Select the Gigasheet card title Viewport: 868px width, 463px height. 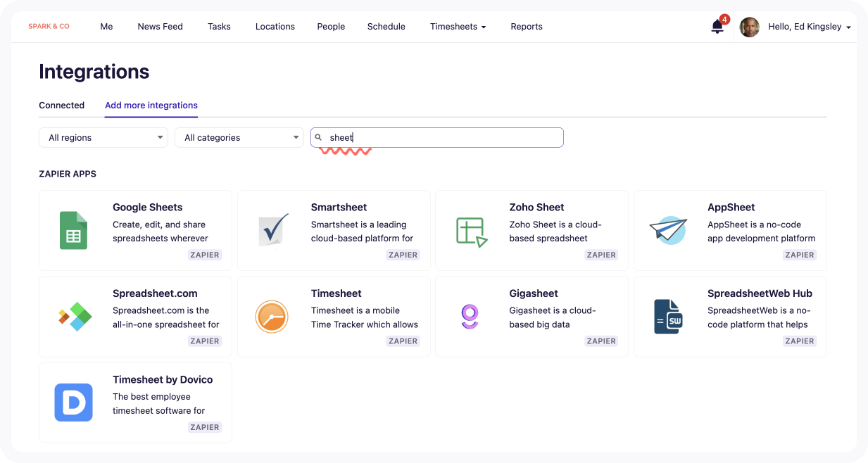(x=535, y=293)
